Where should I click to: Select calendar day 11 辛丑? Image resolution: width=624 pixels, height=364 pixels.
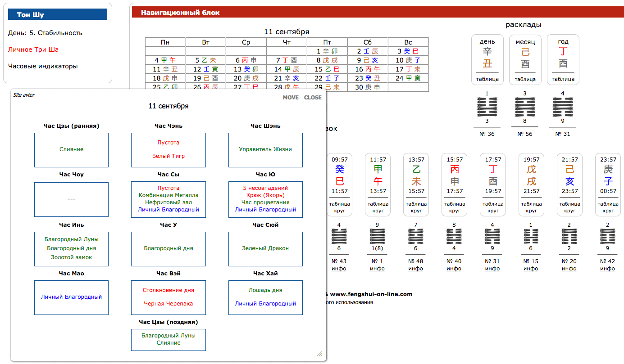tap(165, 69)
